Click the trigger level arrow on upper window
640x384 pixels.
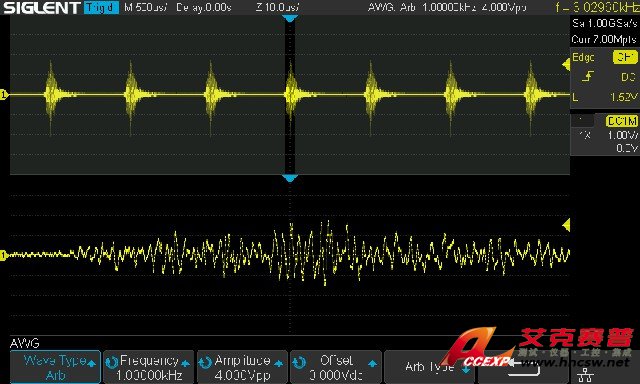tap(566, 64)
